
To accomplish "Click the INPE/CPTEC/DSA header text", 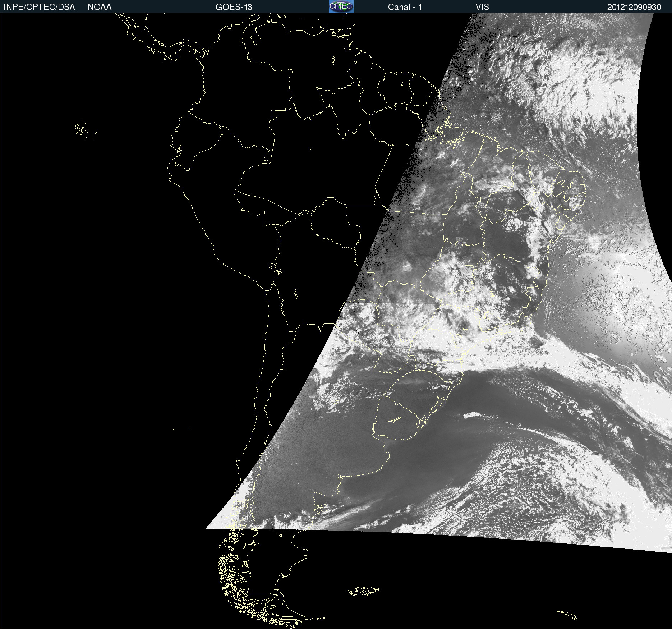I will click(39, 7).
